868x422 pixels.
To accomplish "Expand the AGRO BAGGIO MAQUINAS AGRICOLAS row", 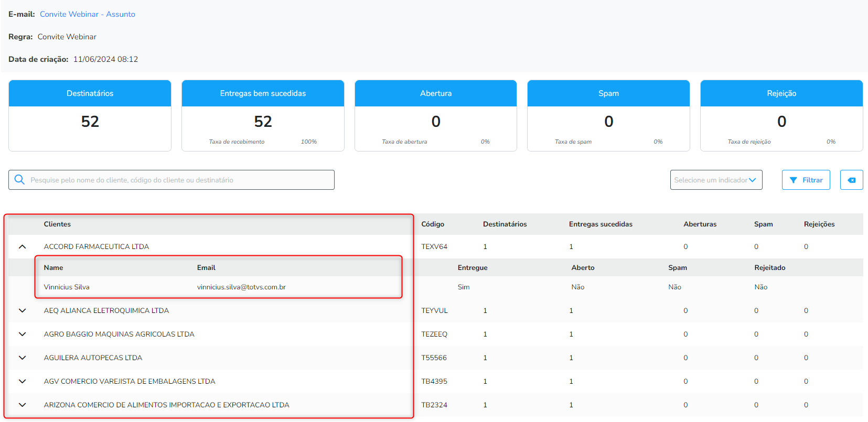I will 22,334.
